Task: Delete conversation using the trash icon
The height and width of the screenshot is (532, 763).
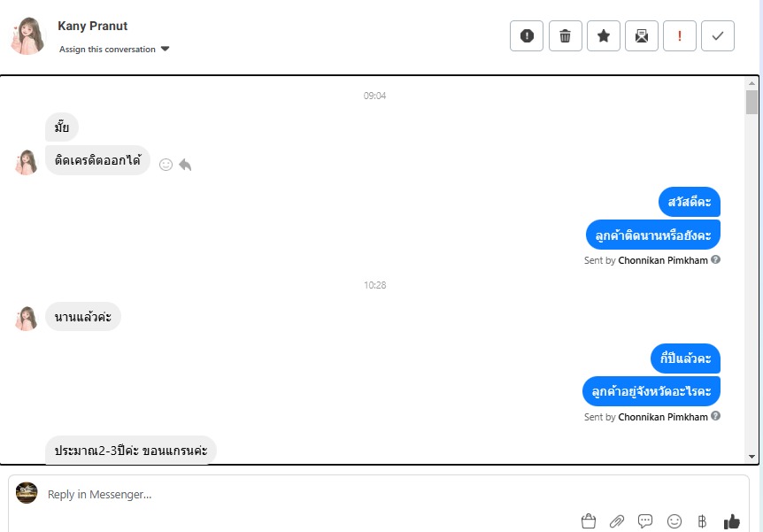Action: point(565,36)
